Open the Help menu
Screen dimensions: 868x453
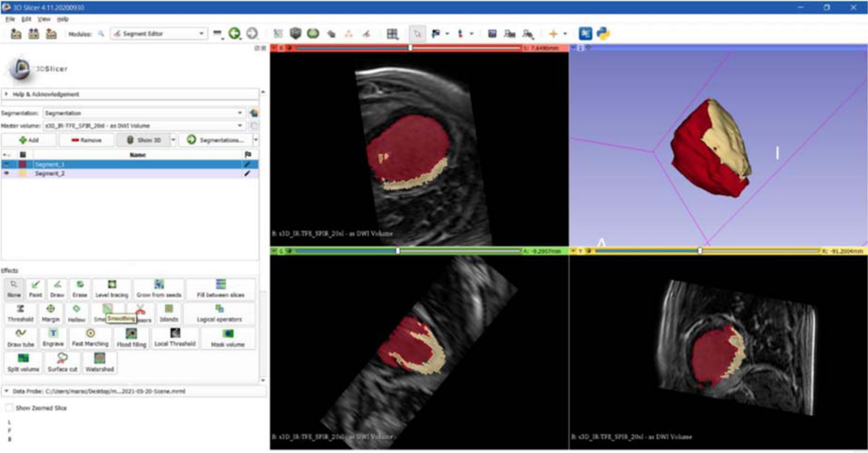63,19
